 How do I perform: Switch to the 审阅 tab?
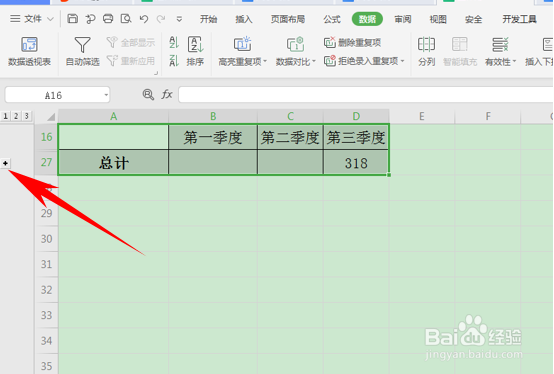coord(403,19)
